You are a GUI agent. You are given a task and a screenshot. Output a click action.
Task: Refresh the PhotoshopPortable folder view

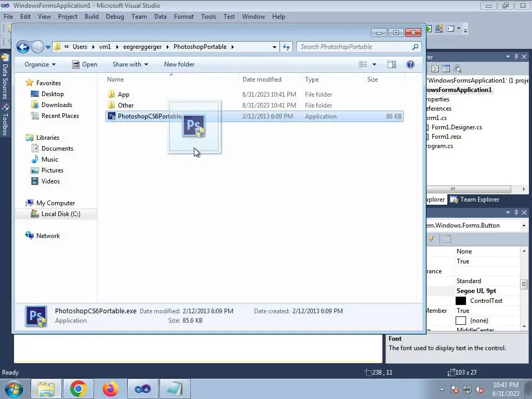(x=286, y=47)
